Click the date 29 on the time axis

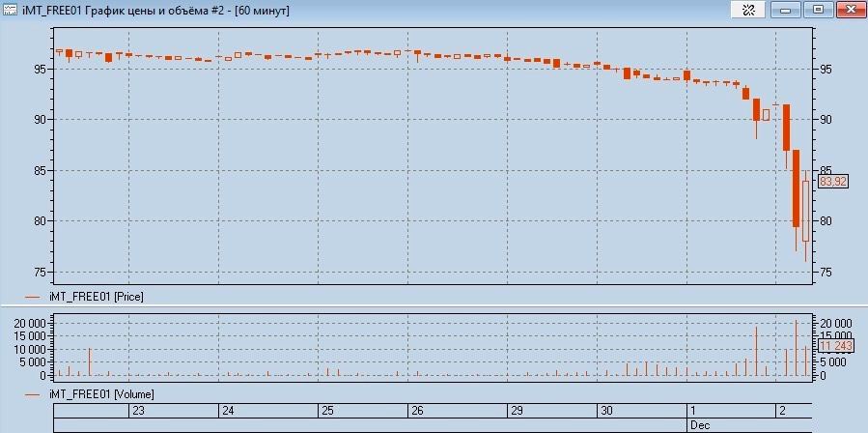point(518,411)
